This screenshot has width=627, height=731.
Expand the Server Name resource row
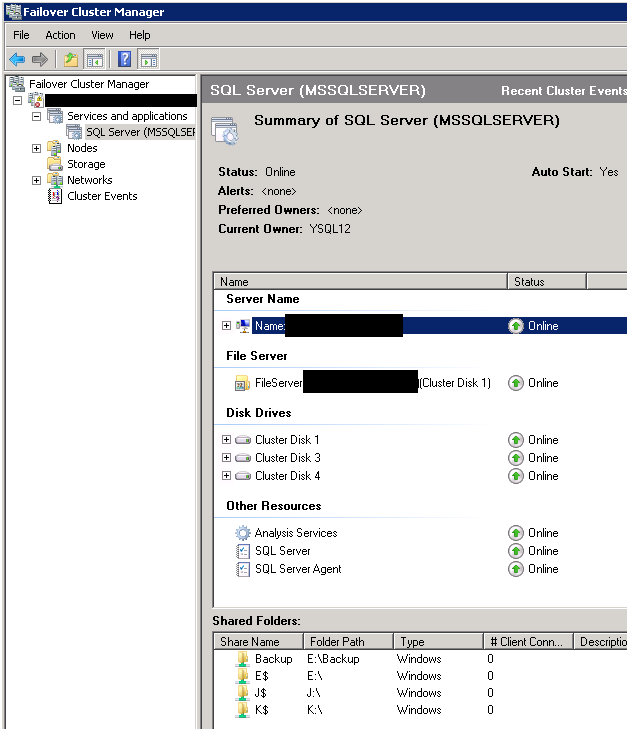point(227,325)
